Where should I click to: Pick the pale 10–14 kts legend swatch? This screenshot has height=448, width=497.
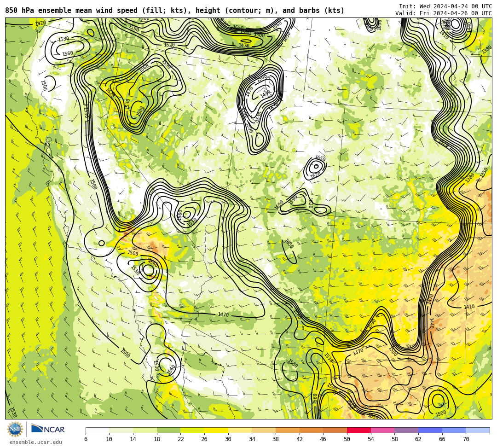tap(121, 430)
